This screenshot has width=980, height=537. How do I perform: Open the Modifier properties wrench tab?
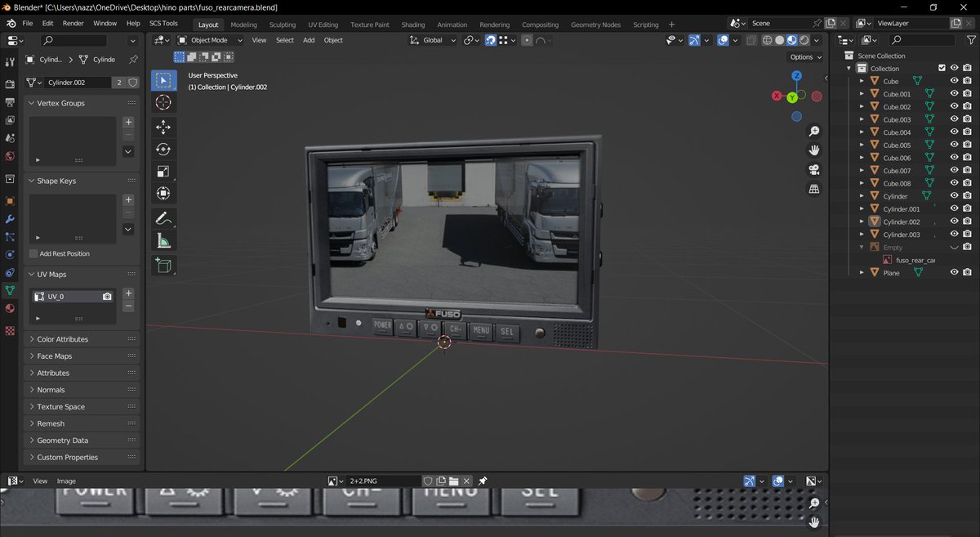pos(10,219)
